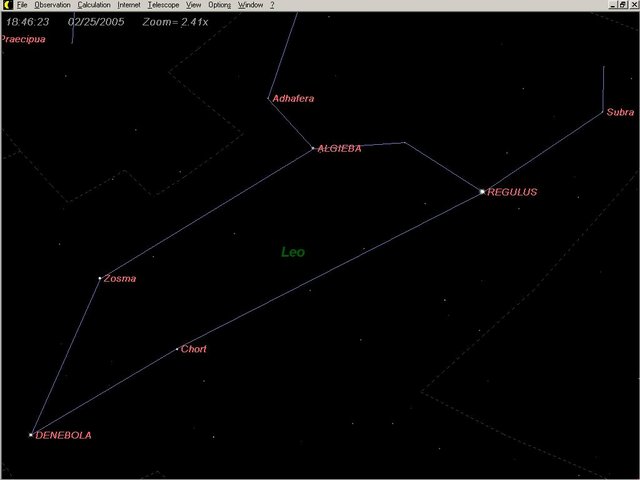
Task: Select the star REGULUS on the map
Action: click(482, 191)
